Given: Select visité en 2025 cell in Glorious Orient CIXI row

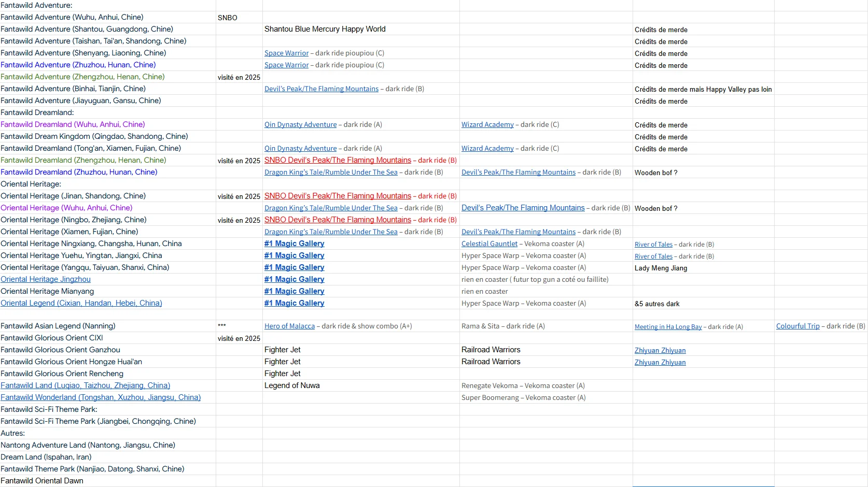Looking at the screenshot, I should [239, 338].
